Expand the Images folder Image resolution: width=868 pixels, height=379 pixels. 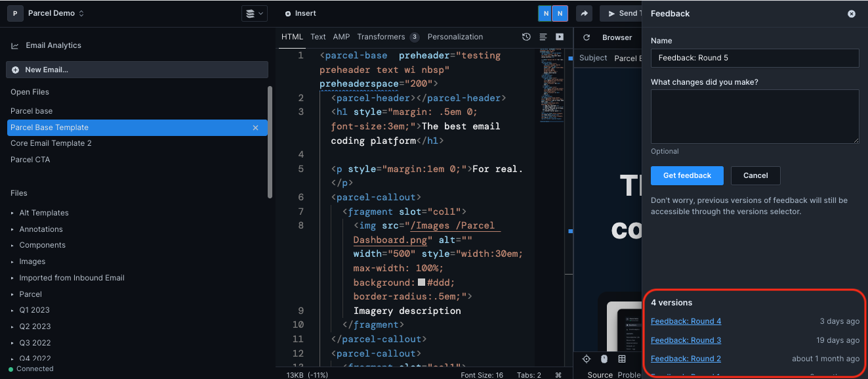[28, 261]
